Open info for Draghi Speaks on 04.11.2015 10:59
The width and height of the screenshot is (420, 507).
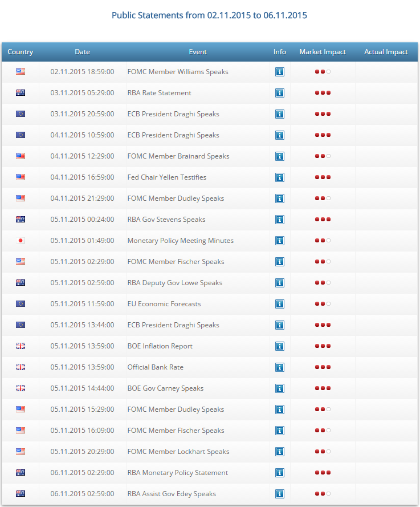point(280,135)
